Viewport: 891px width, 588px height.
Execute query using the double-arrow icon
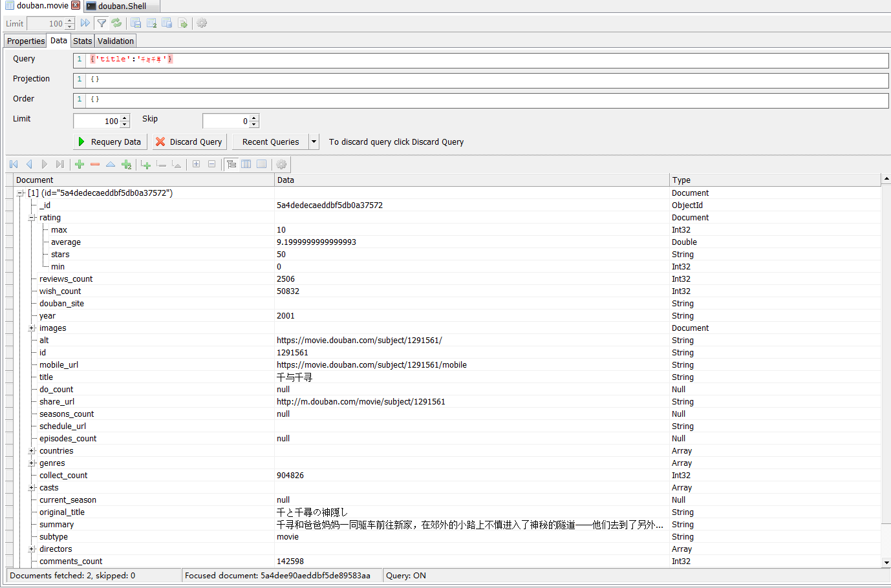85,23
